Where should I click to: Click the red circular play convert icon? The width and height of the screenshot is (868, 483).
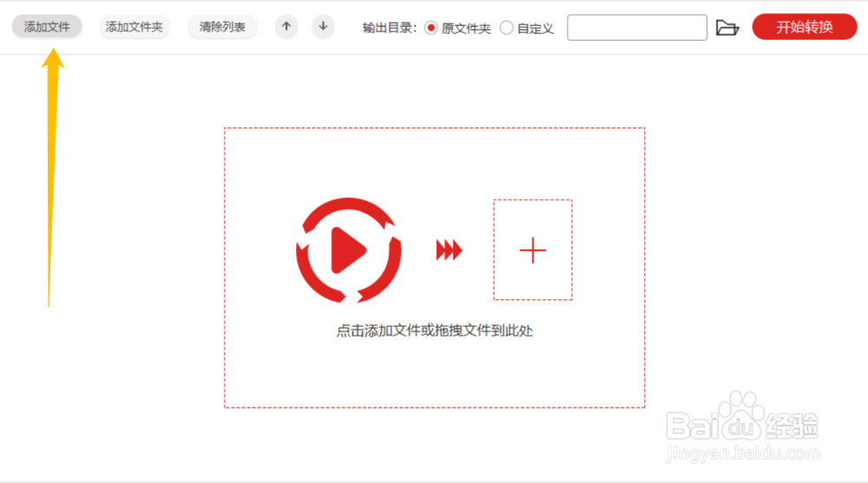(348, 250)
